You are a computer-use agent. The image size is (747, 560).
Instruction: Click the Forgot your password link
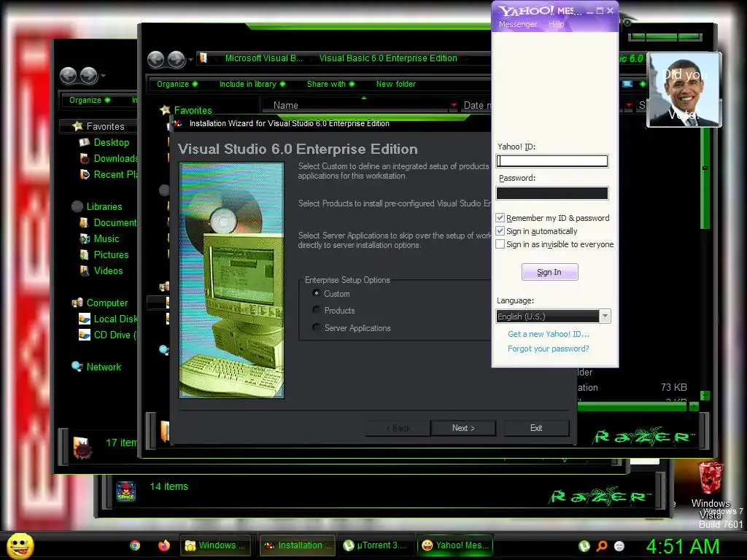pyautogui.click(x=549, y=349)
